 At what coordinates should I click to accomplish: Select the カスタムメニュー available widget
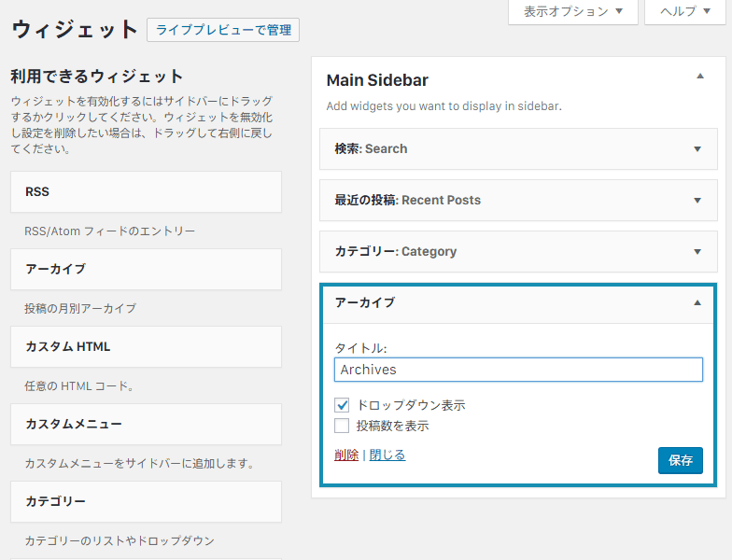pos(146,424)
